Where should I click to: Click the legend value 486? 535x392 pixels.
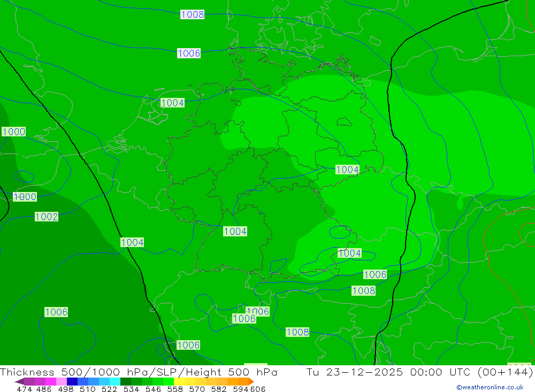pyautogui.click(x=44, y=389)
